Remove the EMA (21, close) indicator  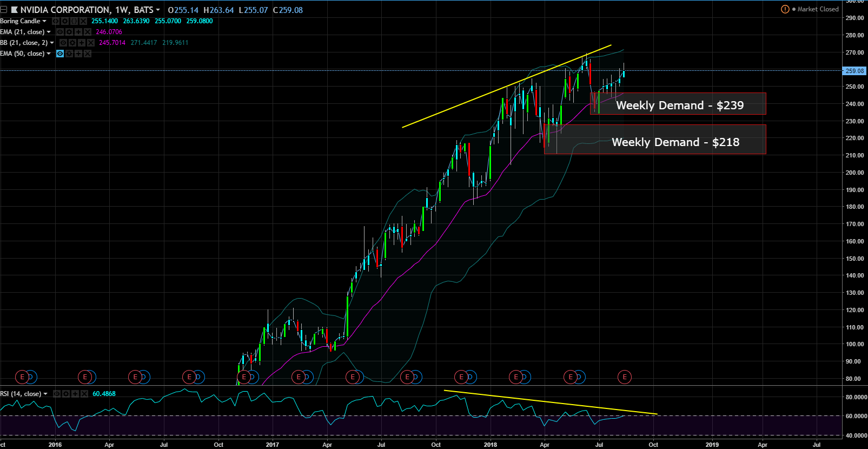coord(88,32)
